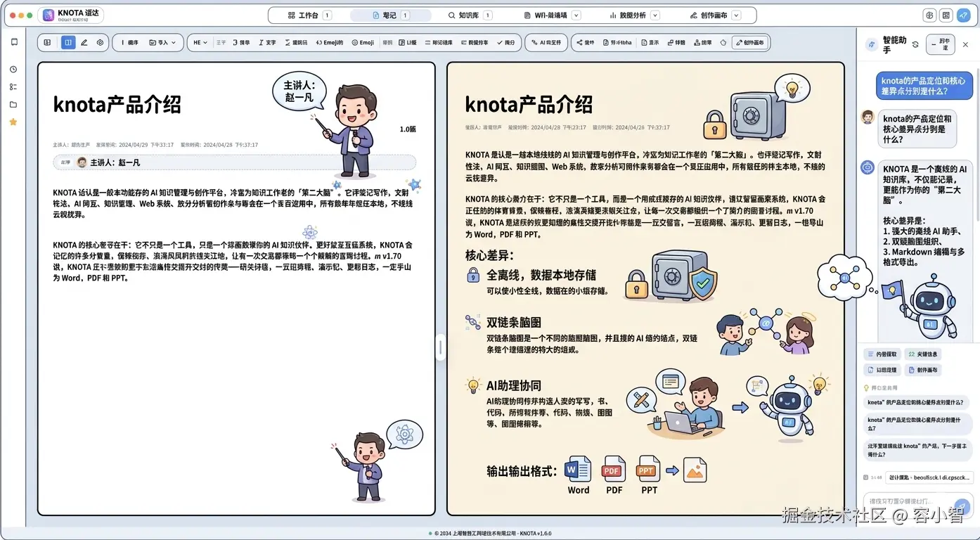
Task: Click the KNOTA logo icon in the title bar
Action: tap(49, 15)
